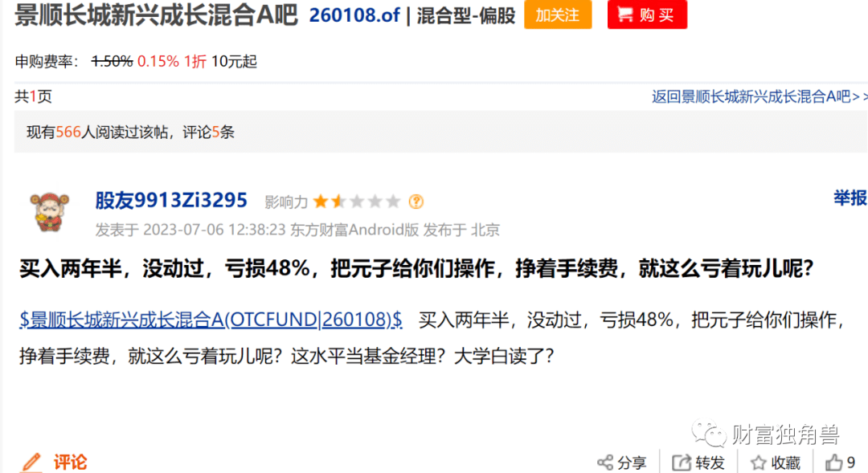Click the 混合型-偏股 fund type label

click(x=466, y=15)
